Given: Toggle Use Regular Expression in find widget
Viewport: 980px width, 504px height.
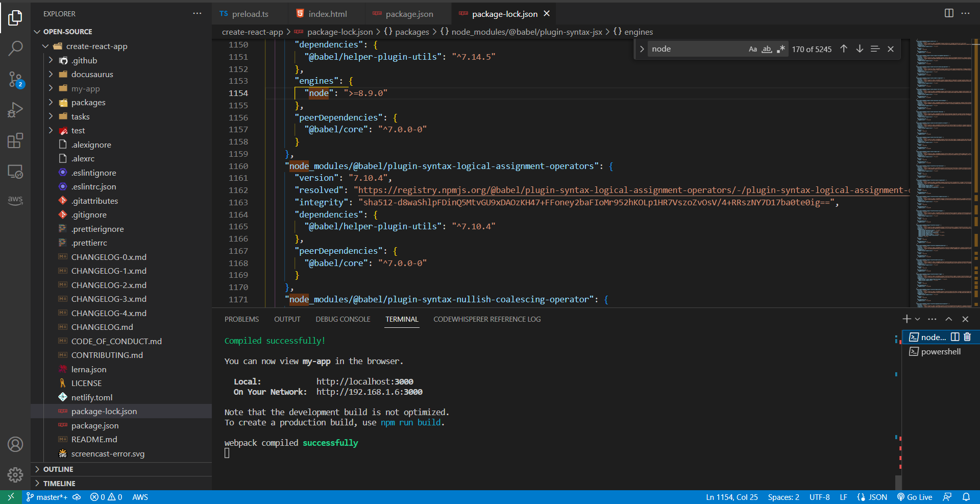Looking at the screenshot, I should pyautogui.click(x=781, y=49).
